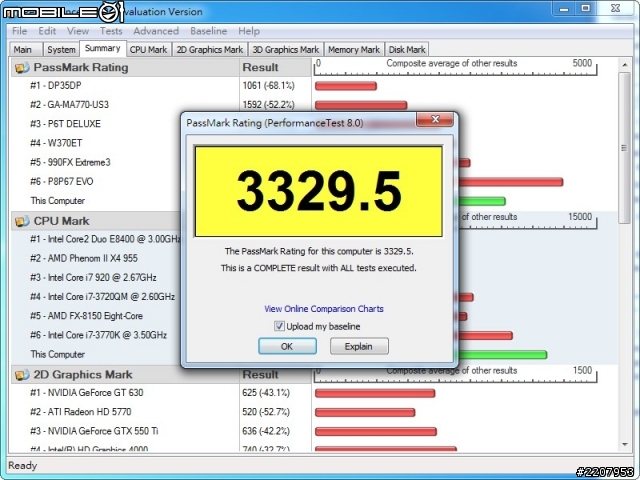Click the red bar for GeForce GT 630
Screen dimensions: 640x480
tap(375, 393)
